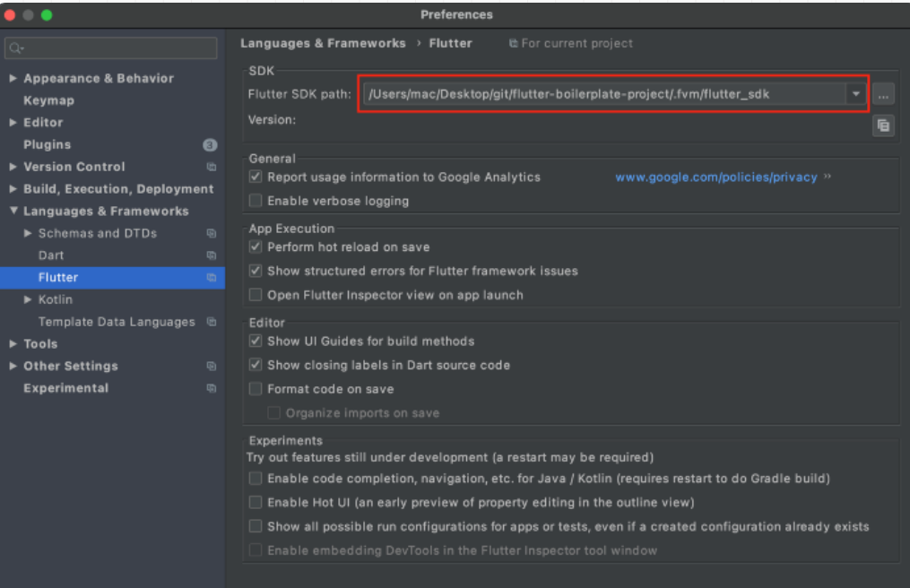Copy the Flutter version using the copy icon

coord(882,125)
